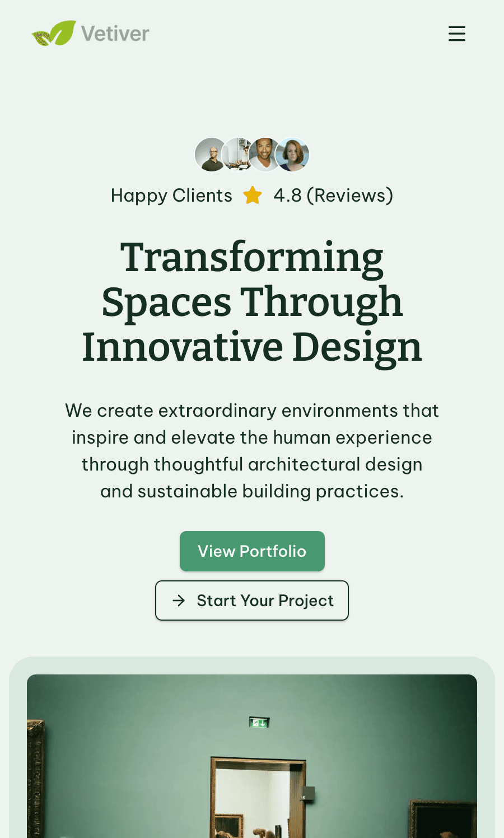Click the framed painting at the photo's right
Viewport: 504px width, 838px height.
pyautogui.click(x=442, y=821)
